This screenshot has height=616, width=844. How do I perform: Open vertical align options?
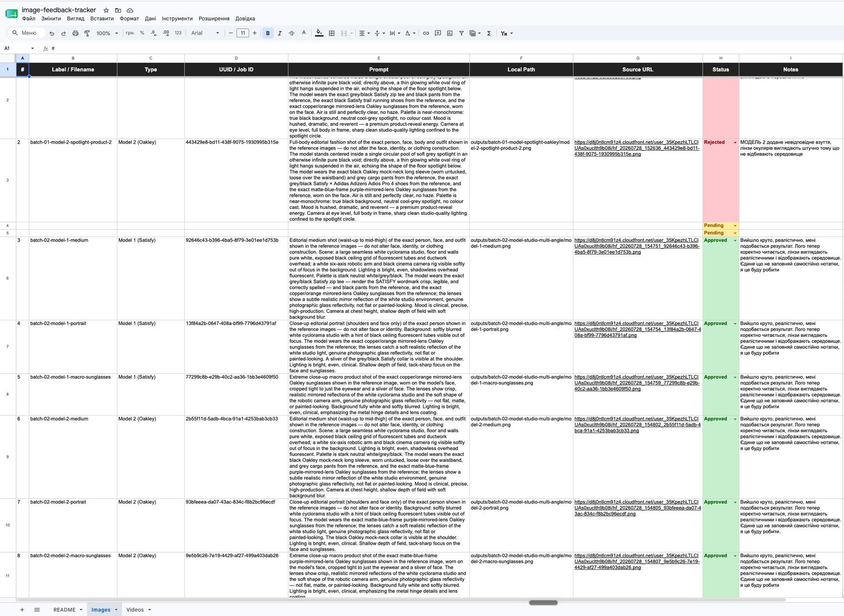click(x=380, y=33)
